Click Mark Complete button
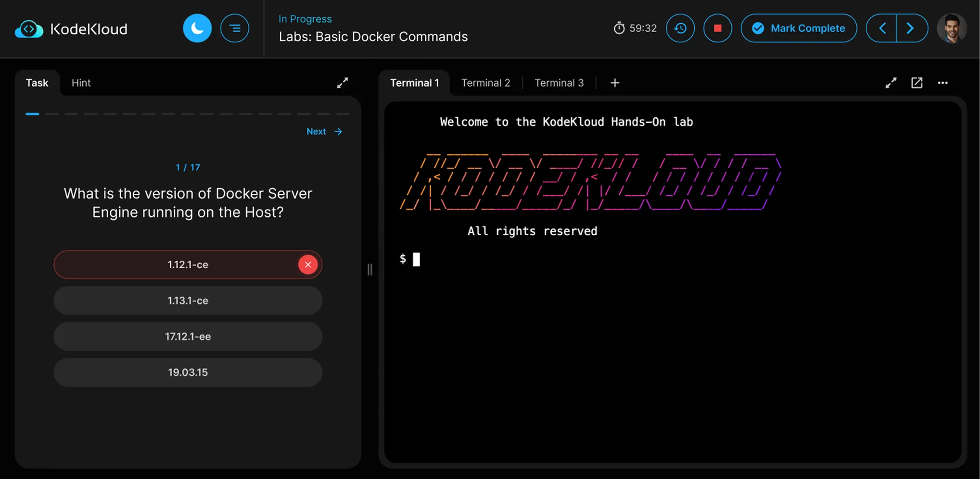 [799, 28]
